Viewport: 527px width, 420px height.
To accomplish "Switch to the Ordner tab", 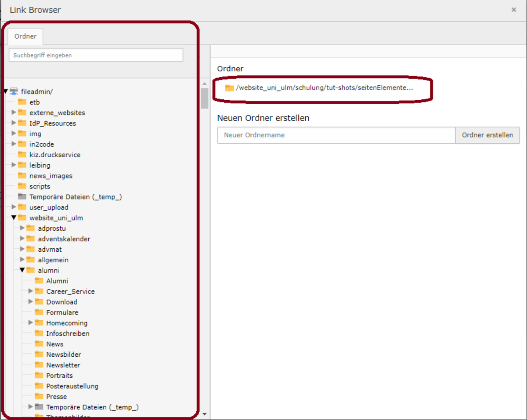I will (25, 36).
